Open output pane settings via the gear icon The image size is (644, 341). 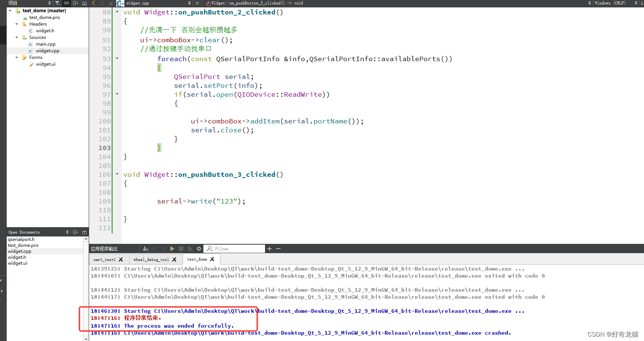(199, 249)
